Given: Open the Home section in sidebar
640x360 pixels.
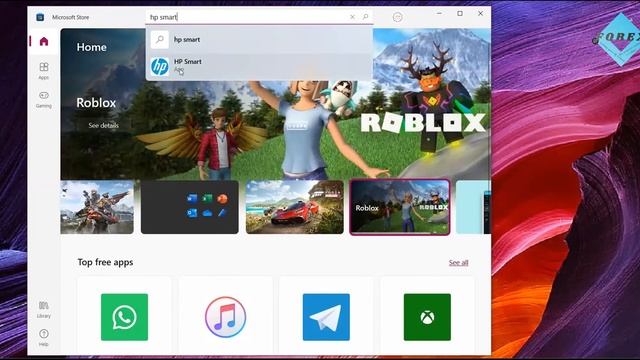Looking at the screenshot, I should click(x=44, y=41).
